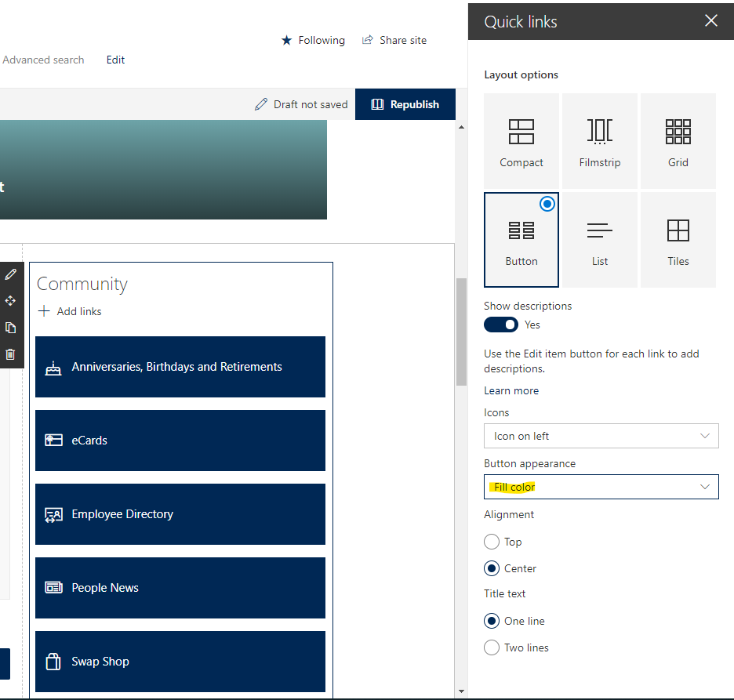This screenshot has width=734, height=700.
Task: Open Advanced search link
Action: coord(43,60)
